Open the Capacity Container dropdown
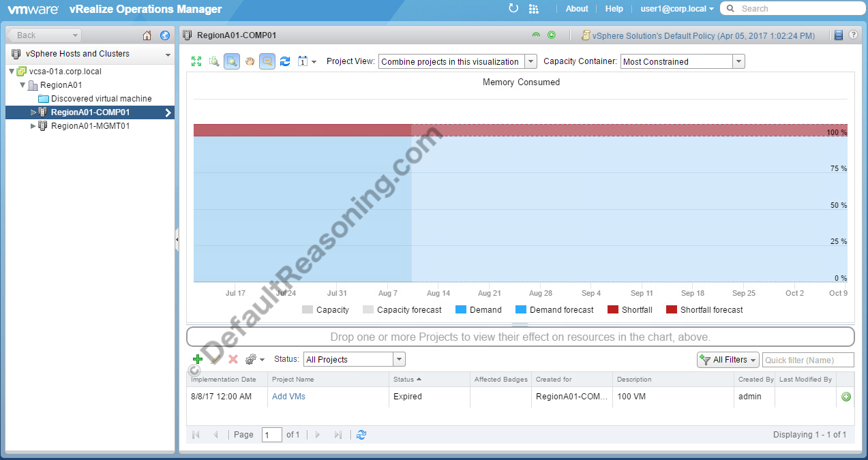 click(738, 61)
